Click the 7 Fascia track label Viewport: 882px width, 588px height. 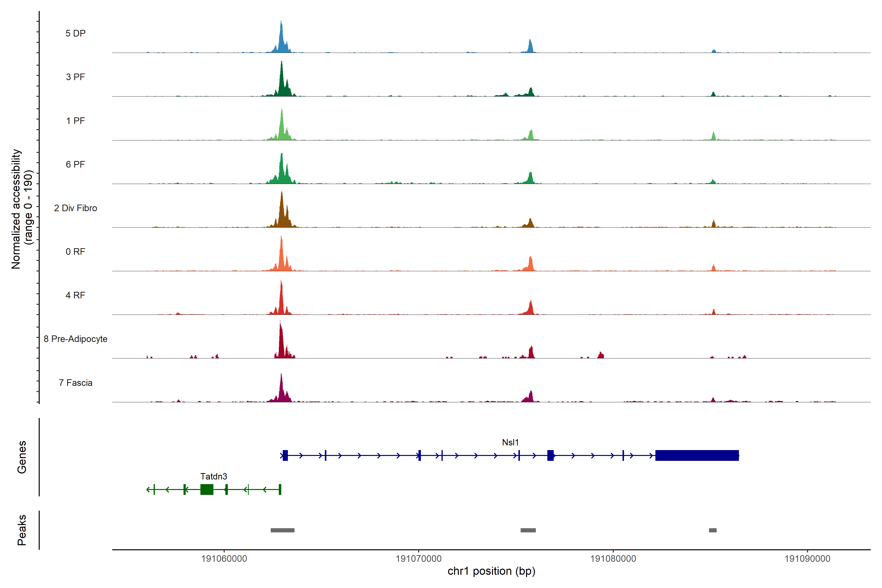point(75,383)
